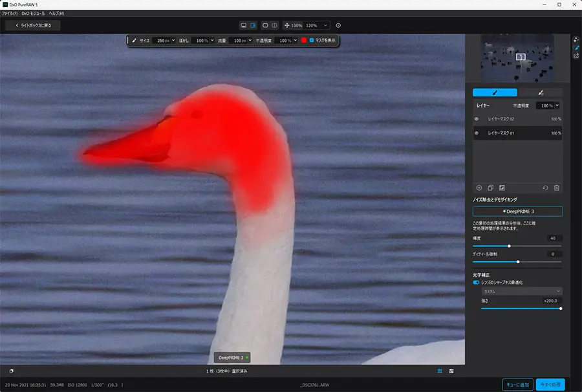Click the DeepPRIME 3 selector button
The width and height of the screenshot is (582, 392).
[518, 212]
